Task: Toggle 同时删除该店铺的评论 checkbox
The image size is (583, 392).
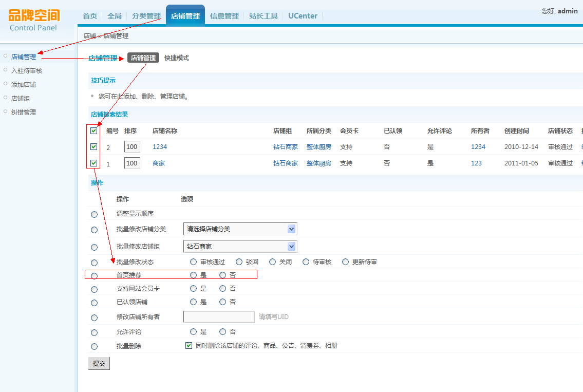Action: (189, 346)
